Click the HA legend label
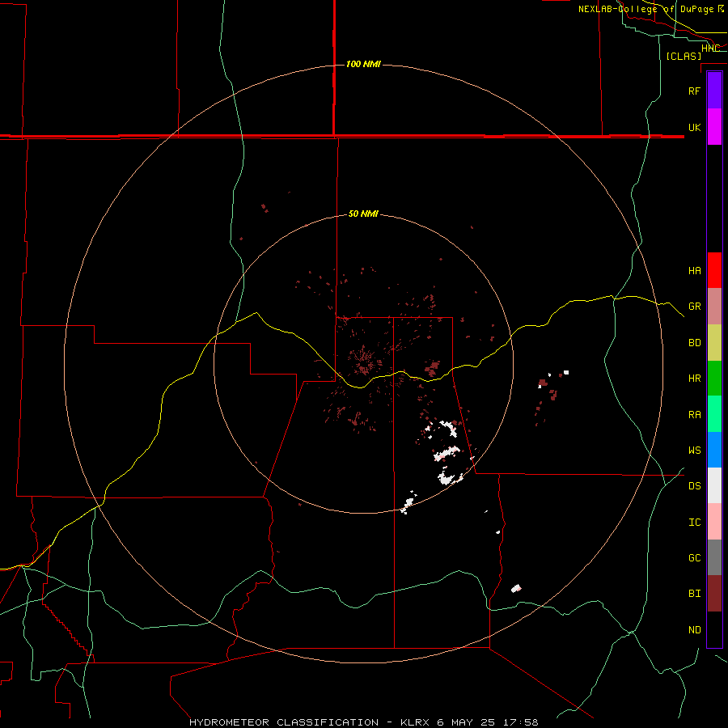Screen dimensions: 728x728 694,271
